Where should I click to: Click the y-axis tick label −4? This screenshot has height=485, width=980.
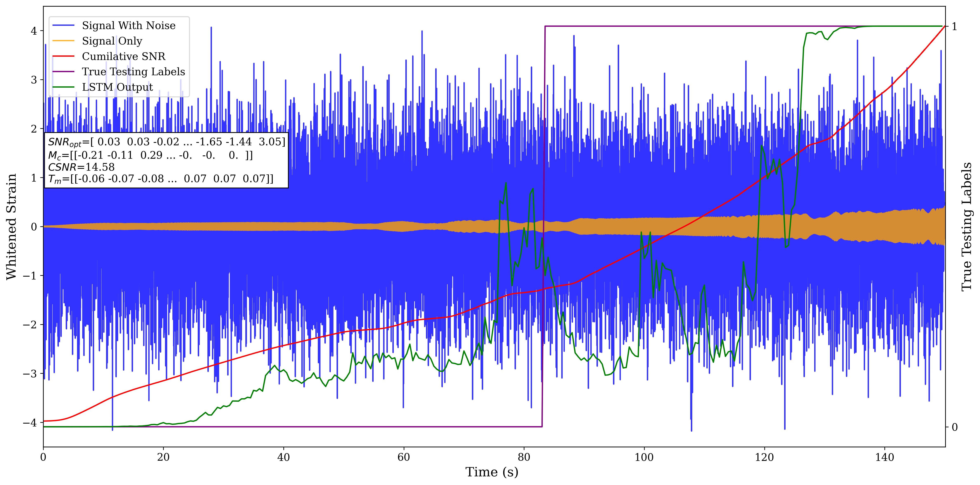(x=30, y=423)
